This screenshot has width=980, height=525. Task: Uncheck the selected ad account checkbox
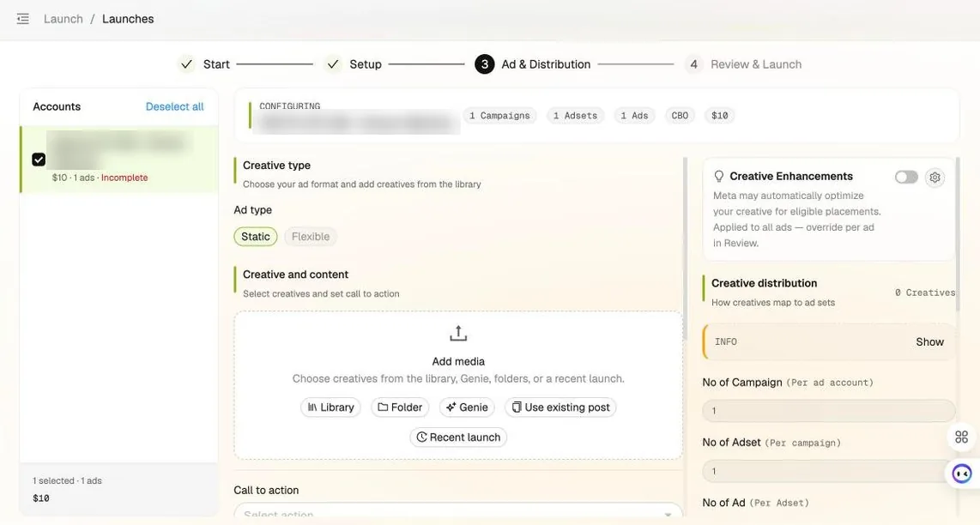(x=39, y=160)
